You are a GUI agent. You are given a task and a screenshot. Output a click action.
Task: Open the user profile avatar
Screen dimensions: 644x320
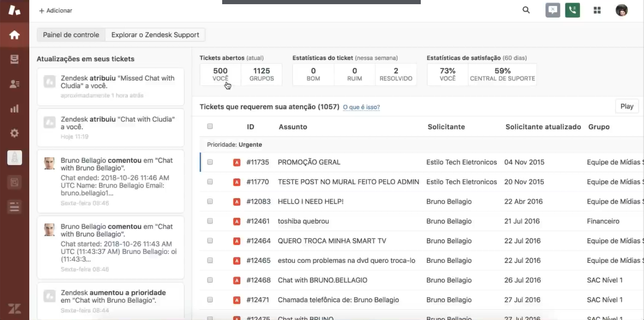(x=621, y=10)
